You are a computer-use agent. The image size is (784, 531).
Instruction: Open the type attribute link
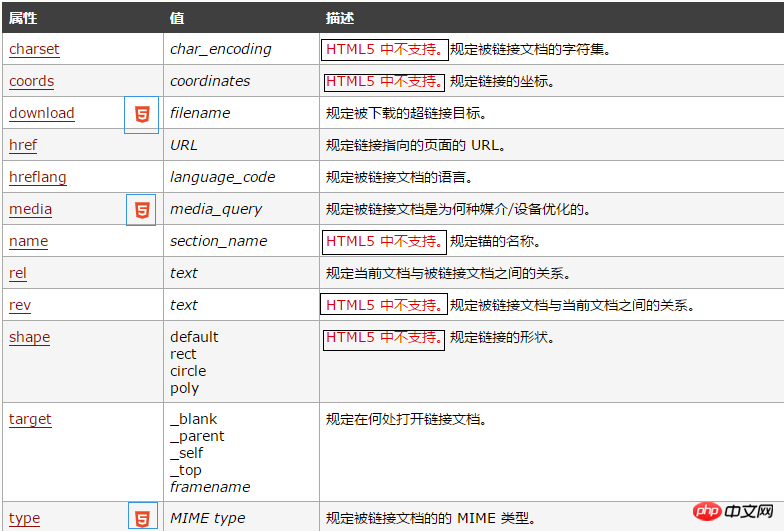point(24,518)
